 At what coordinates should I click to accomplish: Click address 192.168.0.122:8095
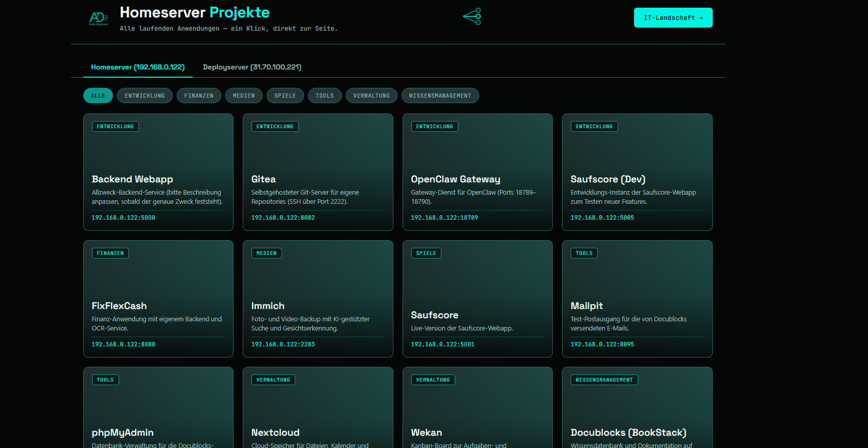pyautogui.click(x=602, y=344)
